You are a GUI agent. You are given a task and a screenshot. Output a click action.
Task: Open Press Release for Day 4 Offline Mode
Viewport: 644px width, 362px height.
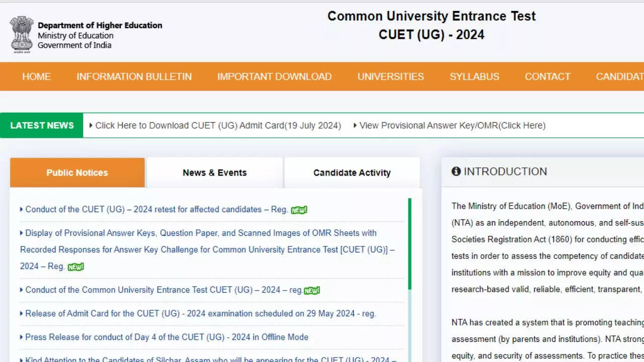(x=167, y=337)
